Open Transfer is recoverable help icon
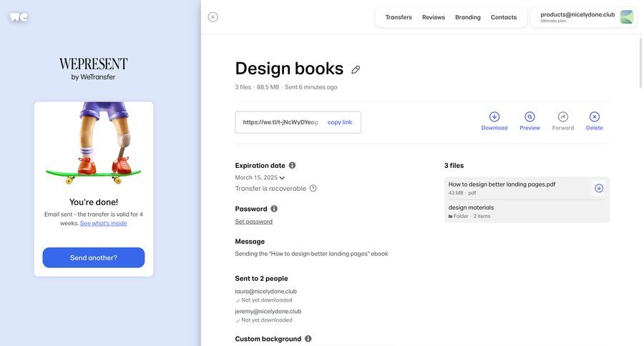The width and height of the screenshot is (644, 346). pyautogui.click(x=313, y=189)
